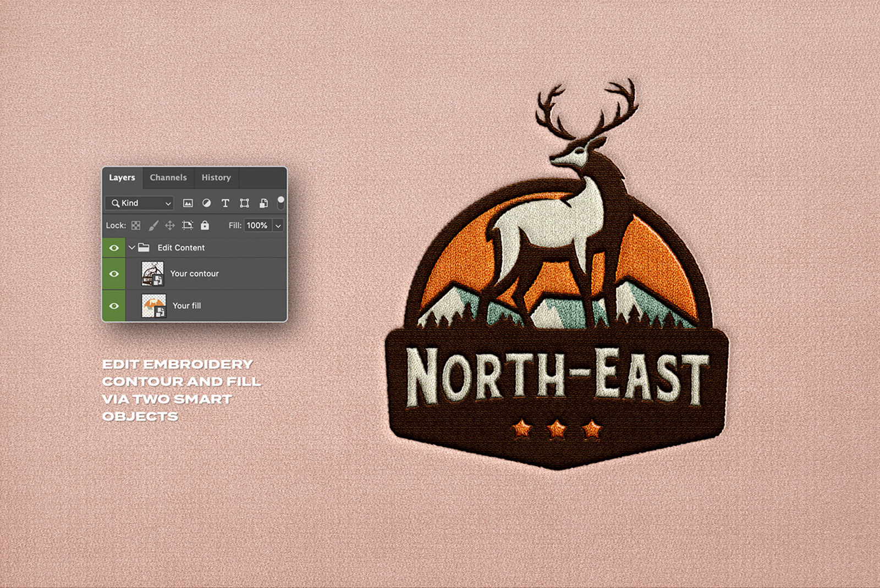Filter layers by type layers
This screenshot has width=880, height=588.
(226, 203)
